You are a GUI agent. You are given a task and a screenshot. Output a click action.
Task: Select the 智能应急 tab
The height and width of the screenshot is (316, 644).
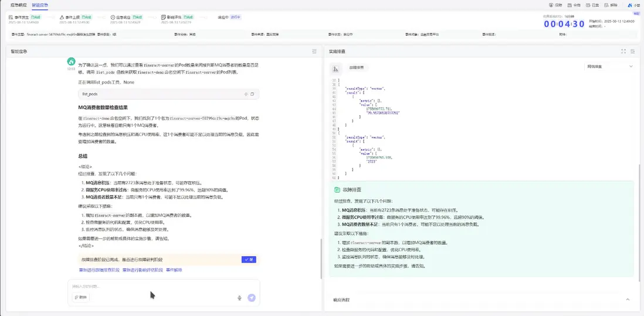[40, 5]
